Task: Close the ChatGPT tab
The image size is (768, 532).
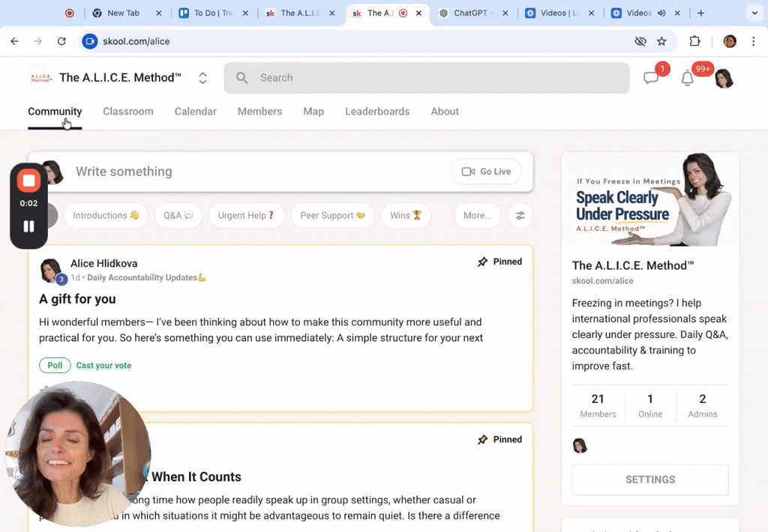Action: coord(505,13)
